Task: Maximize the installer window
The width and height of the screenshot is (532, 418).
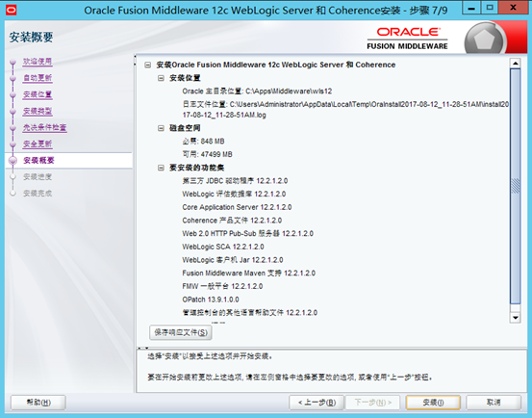Action: click(490, 8)
